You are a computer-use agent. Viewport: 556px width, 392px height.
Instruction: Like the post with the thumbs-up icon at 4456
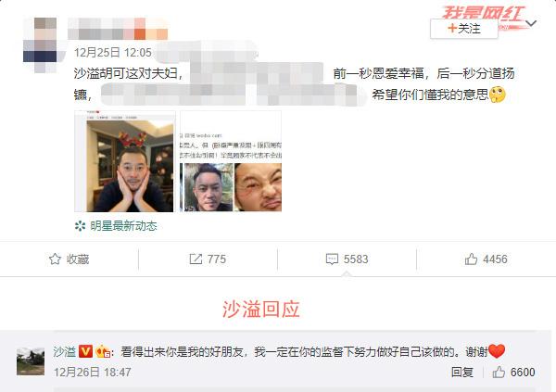[x=471, y=259]
